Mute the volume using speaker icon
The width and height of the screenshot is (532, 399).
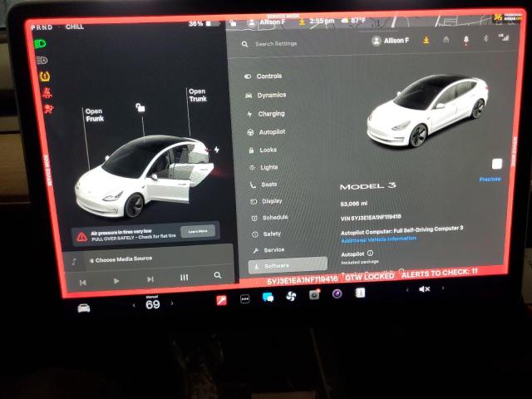point(424,288)
